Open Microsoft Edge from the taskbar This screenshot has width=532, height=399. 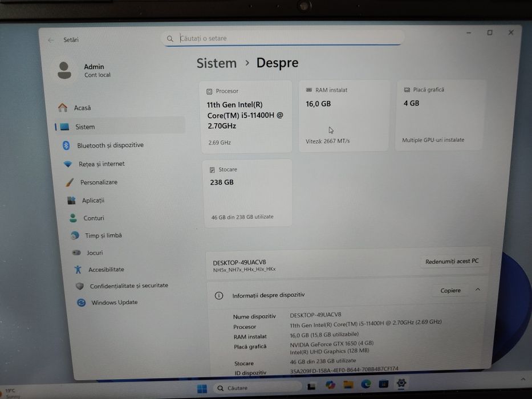[366, 384]
